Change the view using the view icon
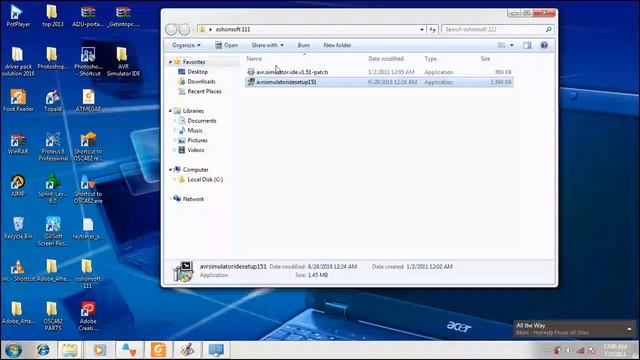 click(x=501, y=45)
